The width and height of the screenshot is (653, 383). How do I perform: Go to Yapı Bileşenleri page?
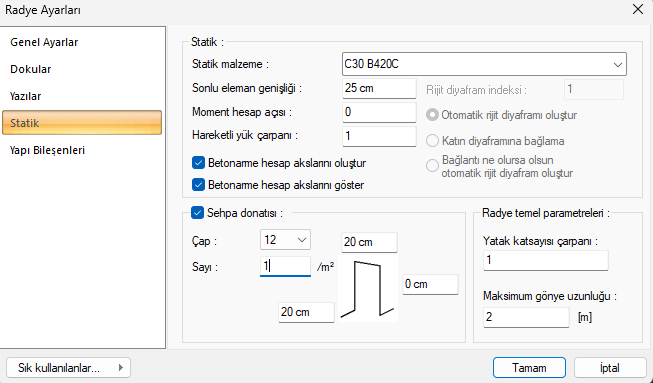click(82, 150)
